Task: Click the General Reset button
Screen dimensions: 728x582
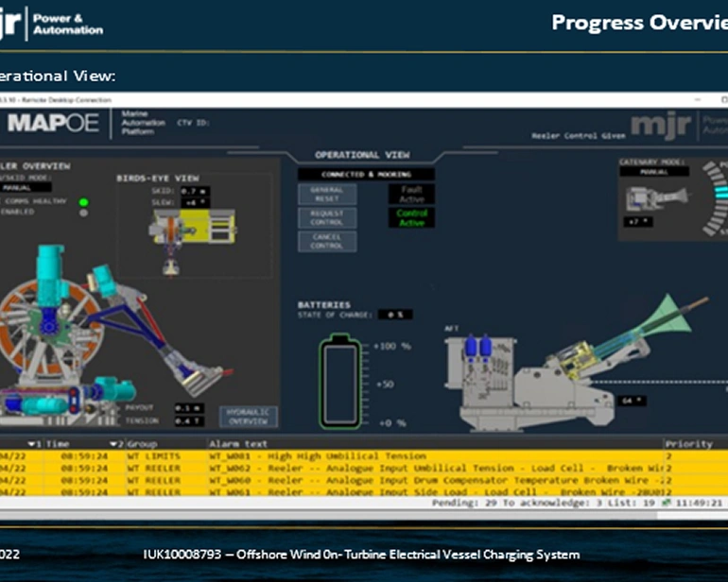Action: (327, 194)
